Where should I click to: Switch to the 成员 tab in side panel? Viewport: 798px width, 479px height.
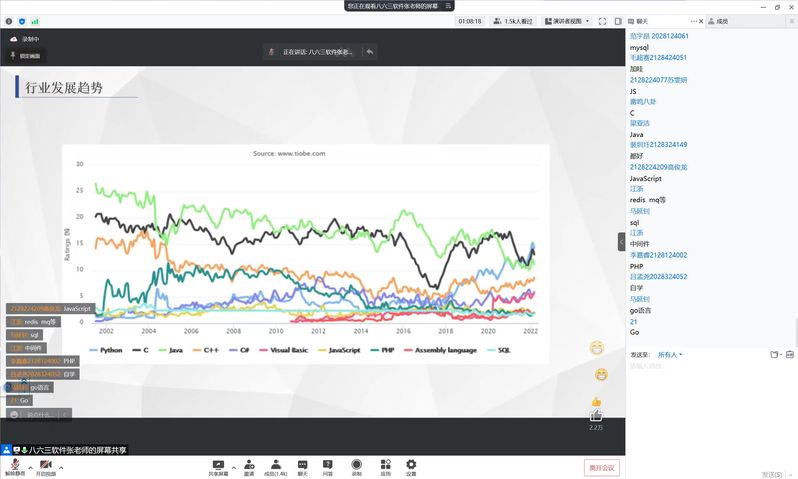717,20
